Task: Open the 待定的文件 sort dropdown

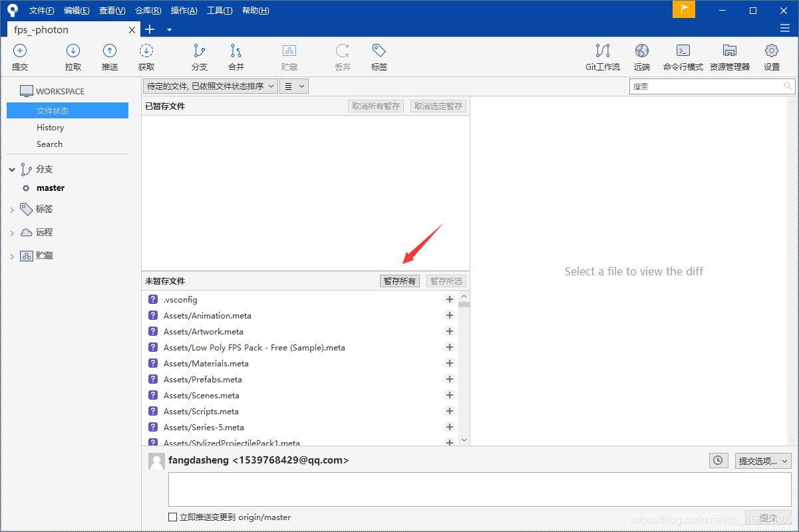Action: (210, 86)
